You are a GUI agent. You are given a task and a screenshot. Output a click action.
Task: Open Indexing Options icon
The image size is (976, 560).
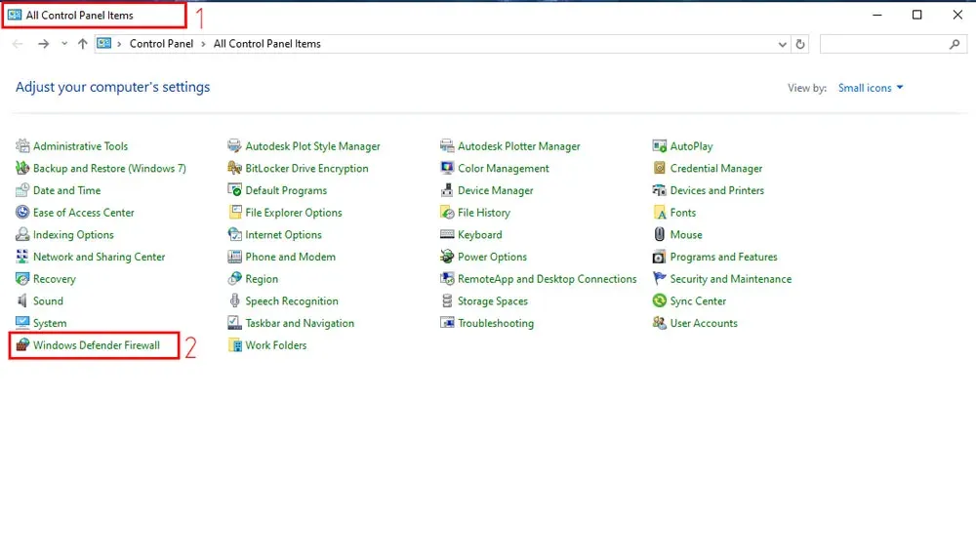(22, 234)
